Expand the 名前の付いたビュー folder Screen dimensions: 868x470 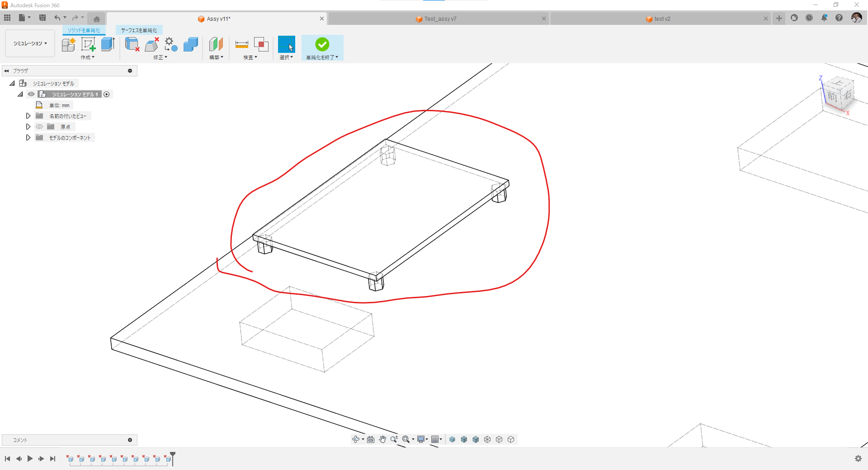28,116
